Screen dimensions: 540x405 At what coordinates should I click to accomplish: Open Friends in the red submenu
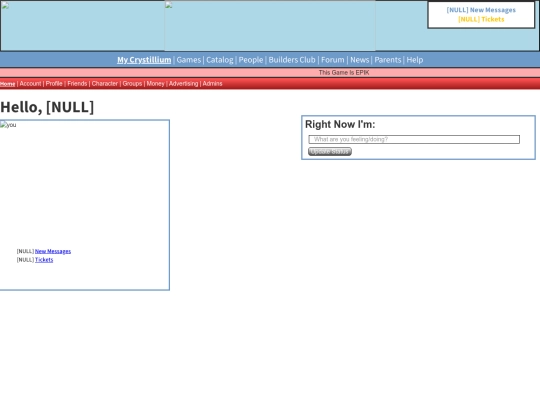point(77,84)
